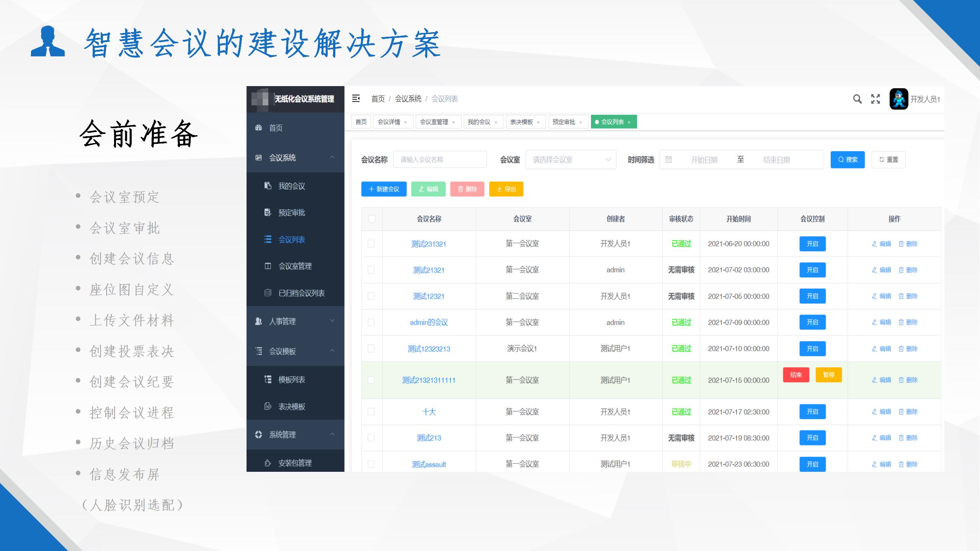Open 已归档会议列表 in the sidebar
Viewport: 980px width, 551px height.
[301, 293]
